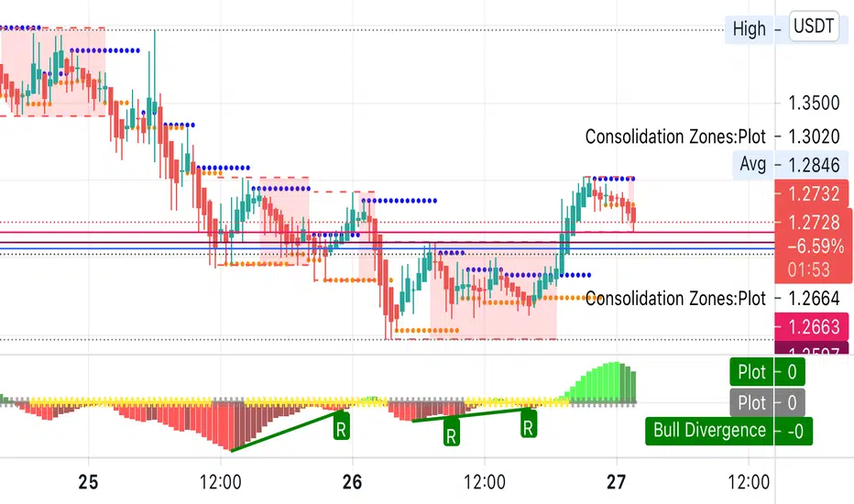Viewport: 854px width, 504px height.
Task: Click the lower Consolidation Zones:Plot label
Action: click(675, 299)
